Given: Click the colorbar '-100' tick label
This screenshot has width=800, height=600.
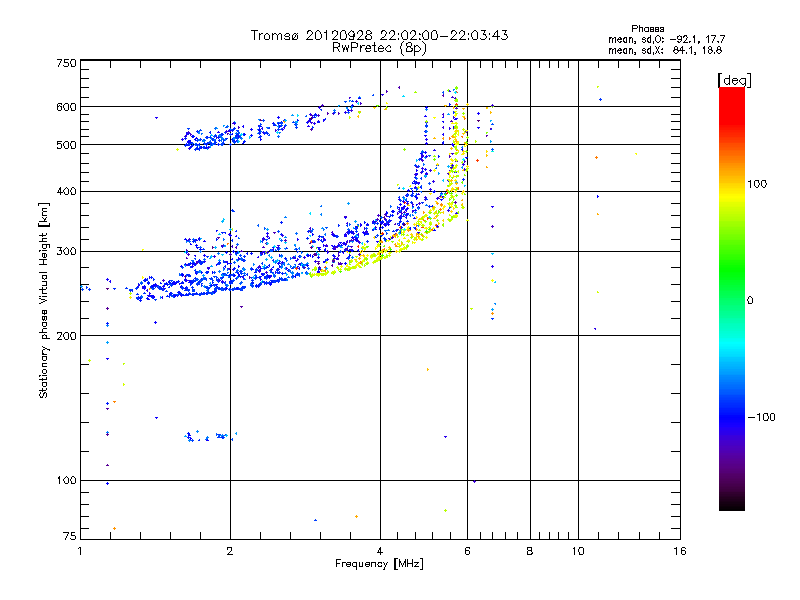Looking at the screenshot, I should coord(761,417).
